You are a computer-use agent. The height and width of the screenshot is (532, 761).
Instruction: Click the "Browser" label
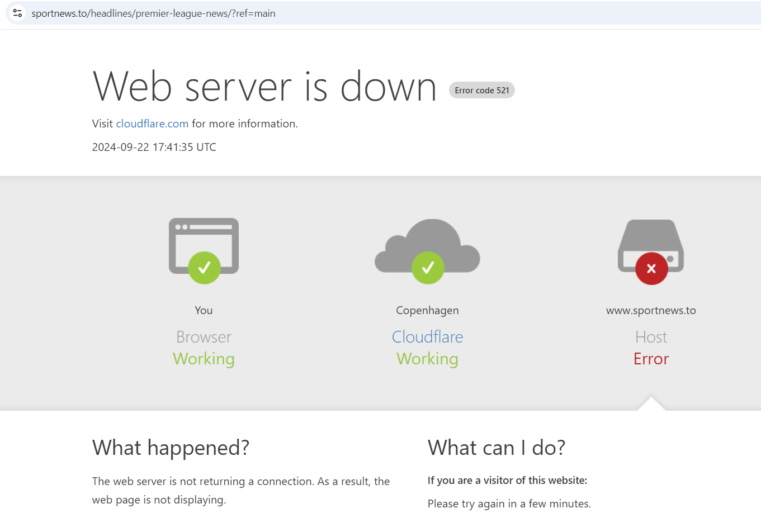pos(204,337)
